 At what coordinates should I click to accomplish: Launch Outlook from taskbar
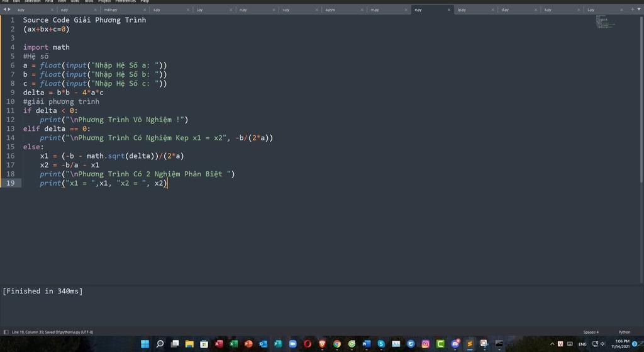pos(264,344)
